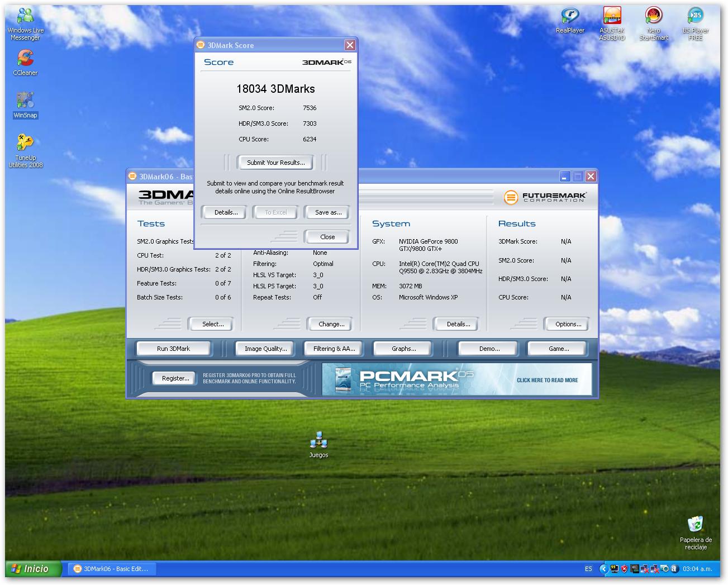This screenshot has height=585, width=728.
Task: Select the 3DMark06 Basic Edition taskbar button
Action: (112, 569)
